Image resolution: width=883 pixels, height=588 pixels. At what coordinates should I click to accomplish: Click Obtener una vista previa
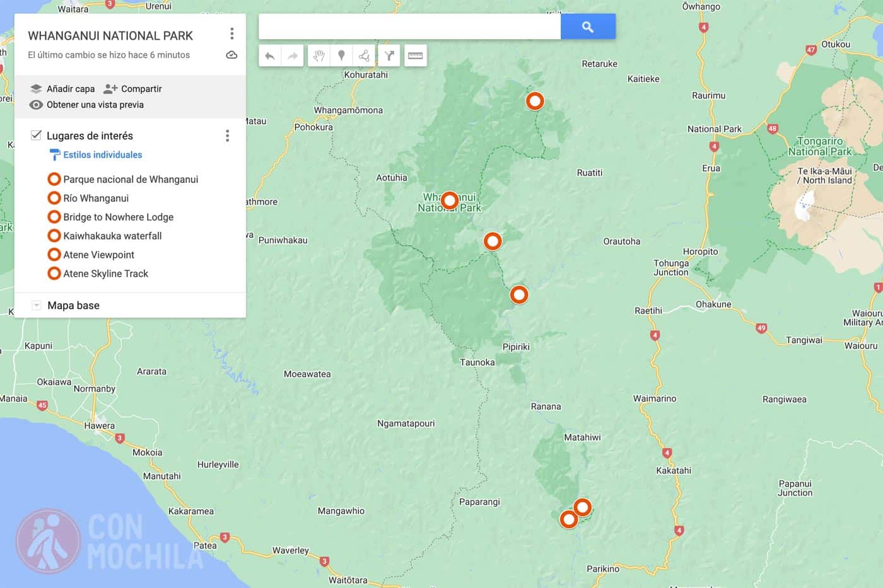95,105
